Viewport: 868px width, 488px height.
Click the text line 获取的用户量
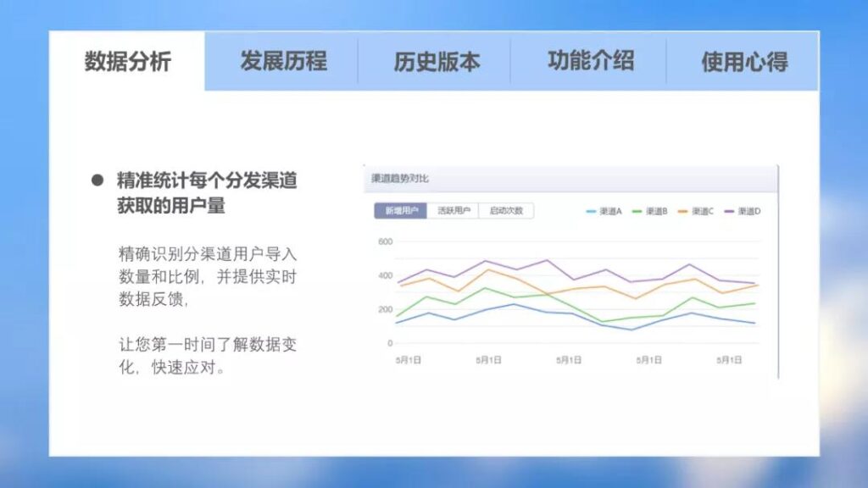(x=171, y=205)
